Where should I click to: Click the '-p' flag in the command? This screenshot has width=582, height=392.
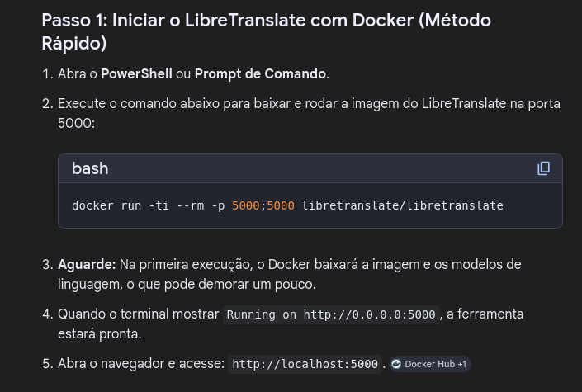click(218, 205)
